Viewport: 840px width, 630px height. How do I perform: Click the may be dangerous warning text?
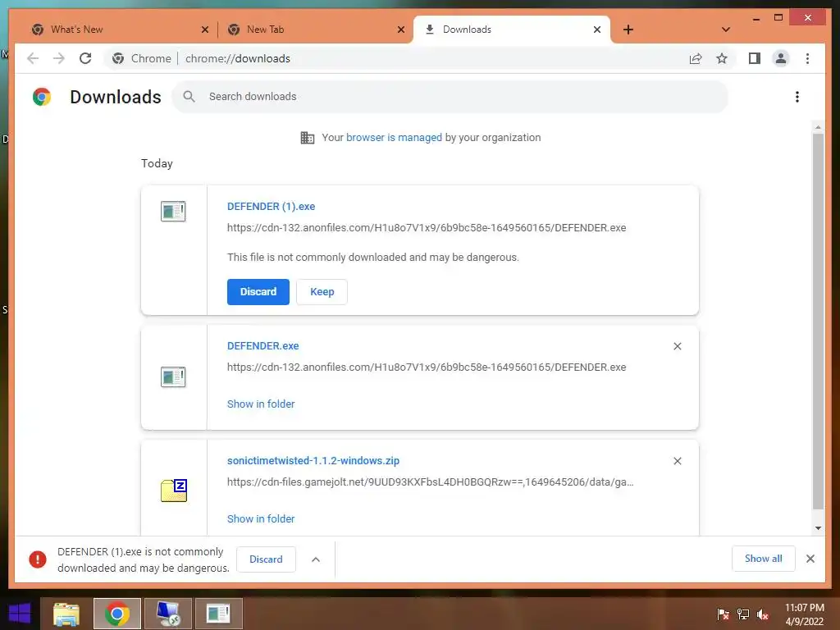373,257
